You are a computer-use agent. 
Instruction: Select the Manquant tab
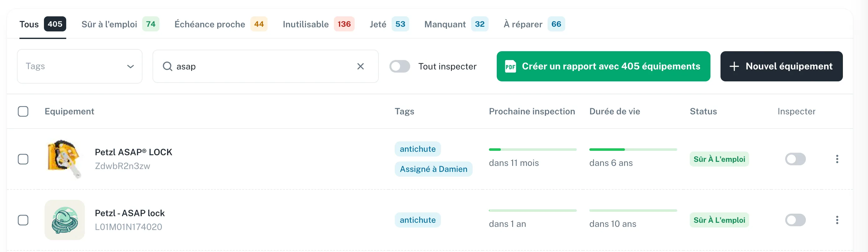coord(456,24)
